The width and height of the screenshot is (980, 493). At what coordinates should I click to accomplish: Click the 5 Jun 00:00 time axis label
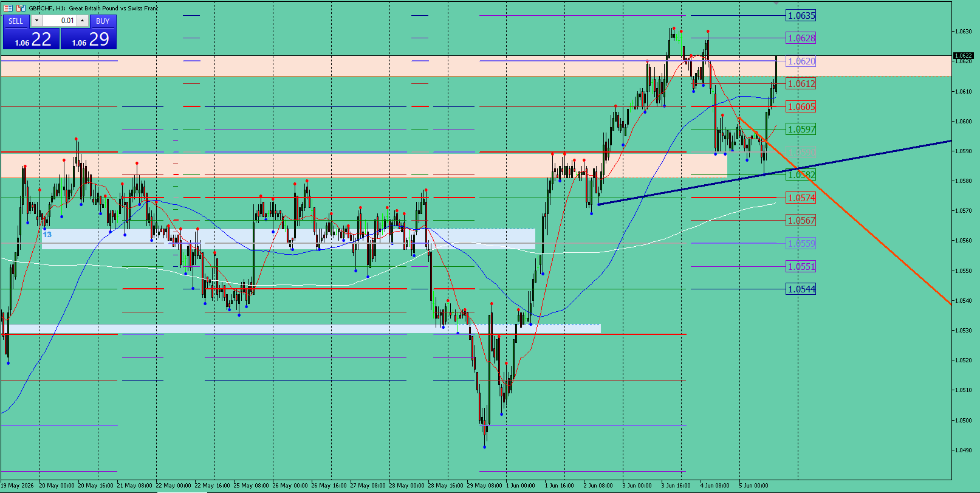click(x=753, y=486)
